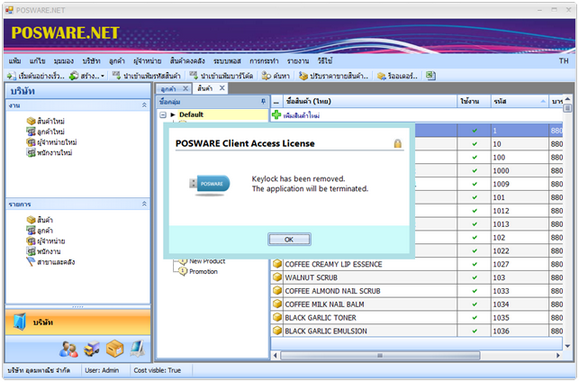Collapse the รายการ section in sidebar
Viewport: 579px width, 382px height.
[144, 204]
